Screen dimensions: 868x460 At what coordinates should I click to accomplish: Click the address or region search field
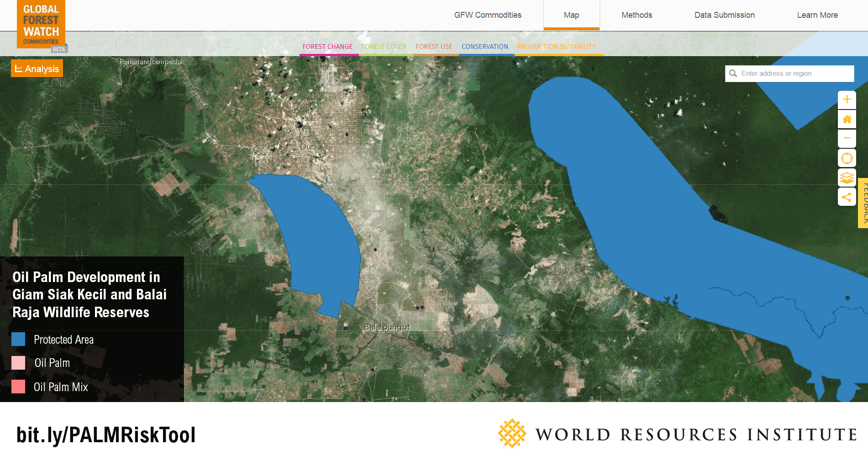[789, 73]
